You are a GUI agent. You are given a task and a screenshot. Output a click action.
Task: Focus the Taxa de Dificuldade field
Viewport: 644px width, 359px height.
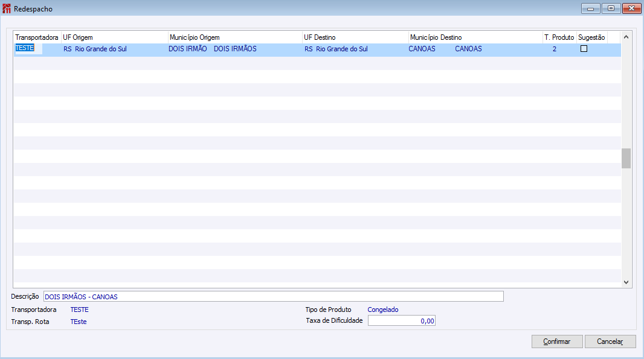402,321
